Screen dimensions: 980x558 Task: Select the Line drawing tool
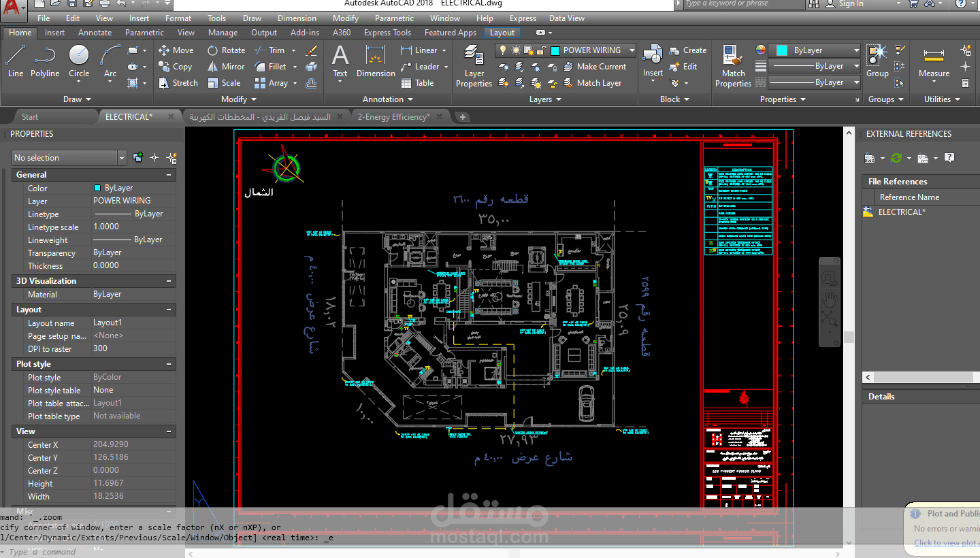point(15,61)
